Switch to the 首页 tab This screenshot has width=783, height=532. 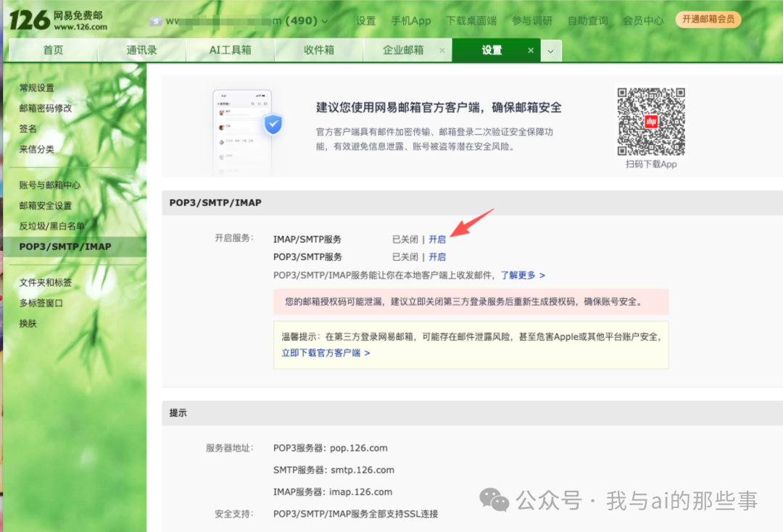(53, 51)
